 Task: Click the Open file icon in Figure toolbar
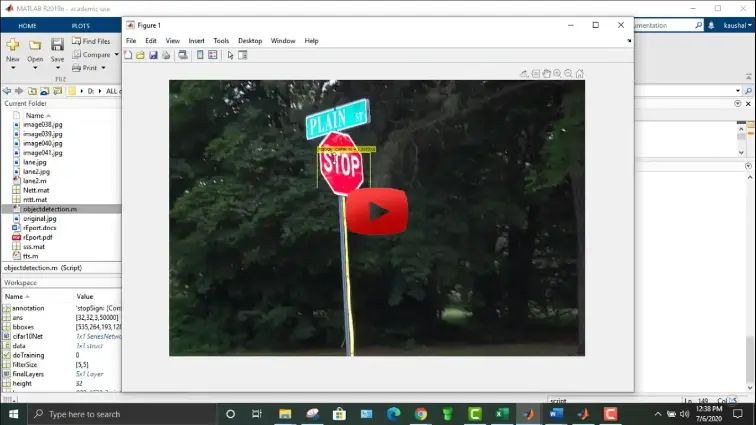[140, 55]
